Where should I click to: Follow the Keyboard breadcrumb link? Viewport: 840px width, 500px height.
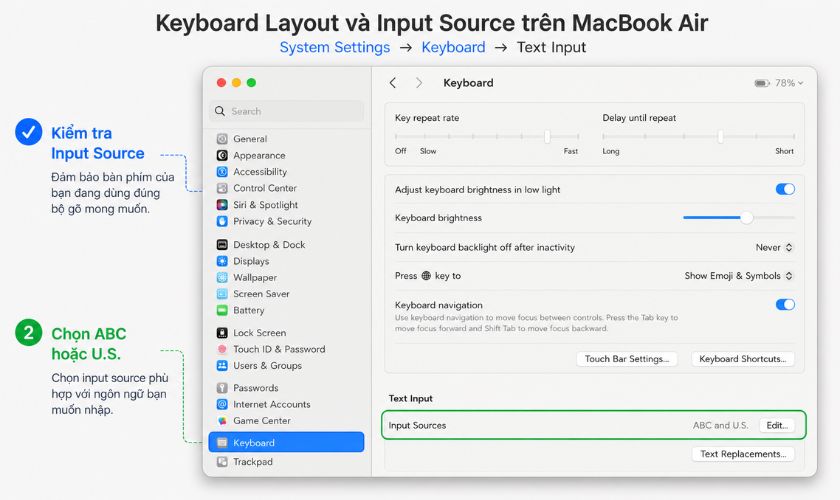(453, 47)
